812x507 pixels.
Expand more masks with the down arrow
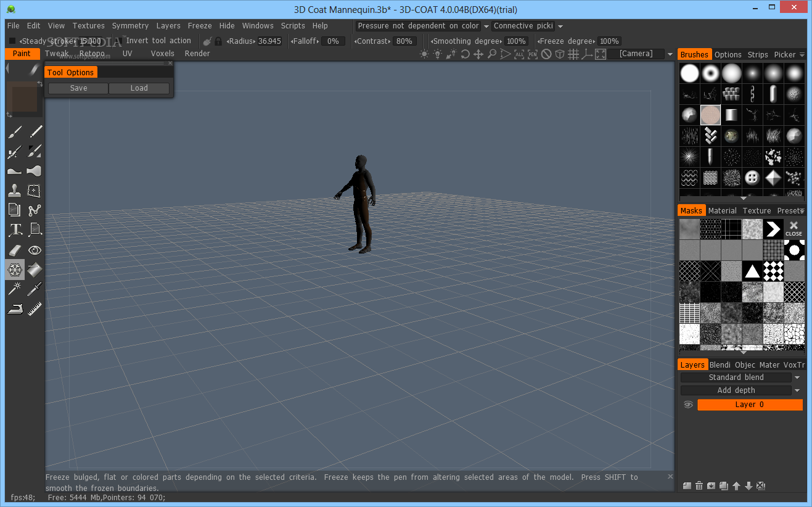pyautogui.click(x=743, y=353)
